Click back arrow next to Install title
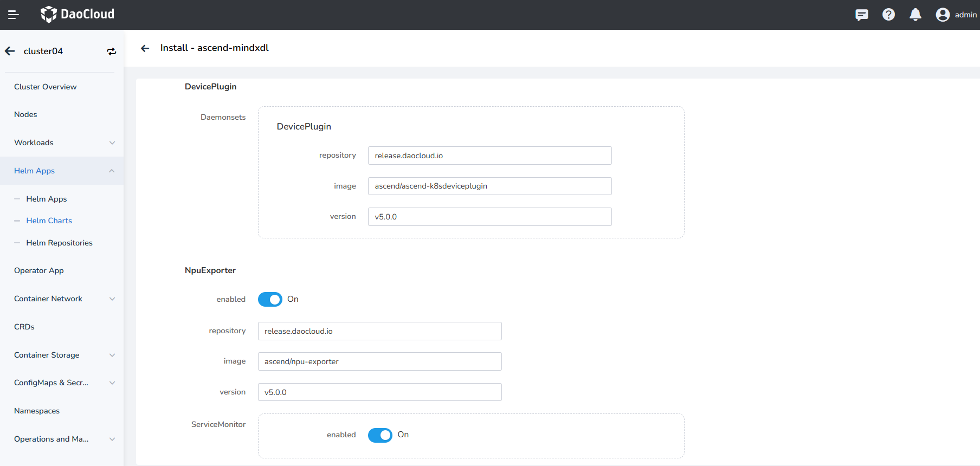This screenshot has height=466, width=980. click(145, 48)
